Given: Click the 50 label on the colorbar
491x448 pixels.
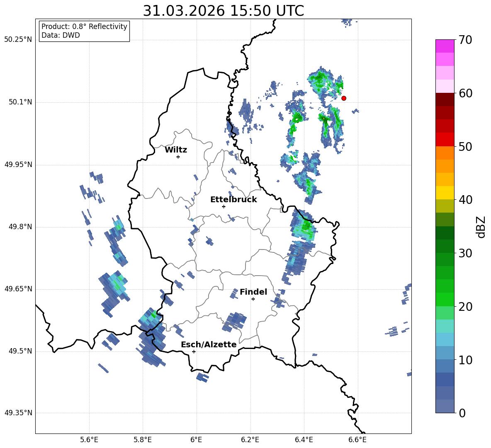Looking at the screenshot, I should [x=465, y=146].
